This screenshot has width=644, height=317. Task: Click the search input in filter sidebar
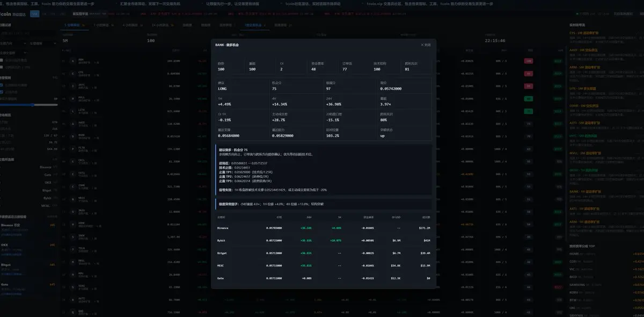coord(28,33)
